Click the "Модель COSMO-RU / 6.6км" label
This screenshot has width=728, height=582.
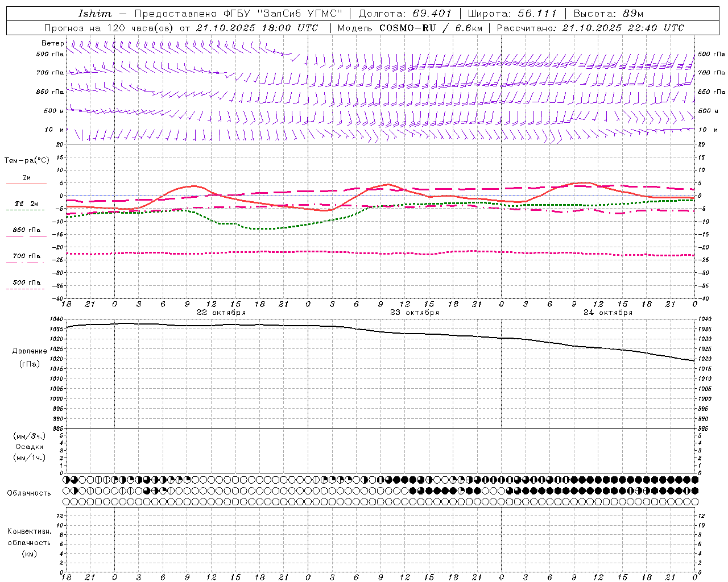(410, 28)
